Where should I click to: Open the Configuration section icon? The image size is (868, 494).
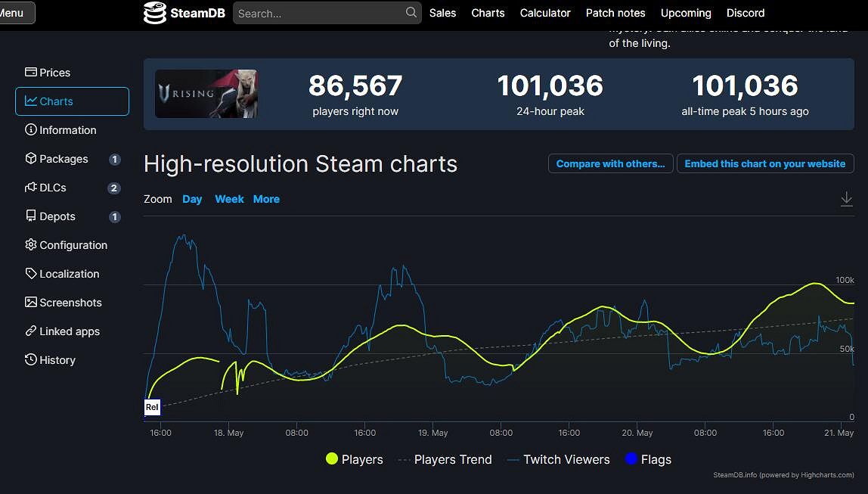(x=31, y=244)
